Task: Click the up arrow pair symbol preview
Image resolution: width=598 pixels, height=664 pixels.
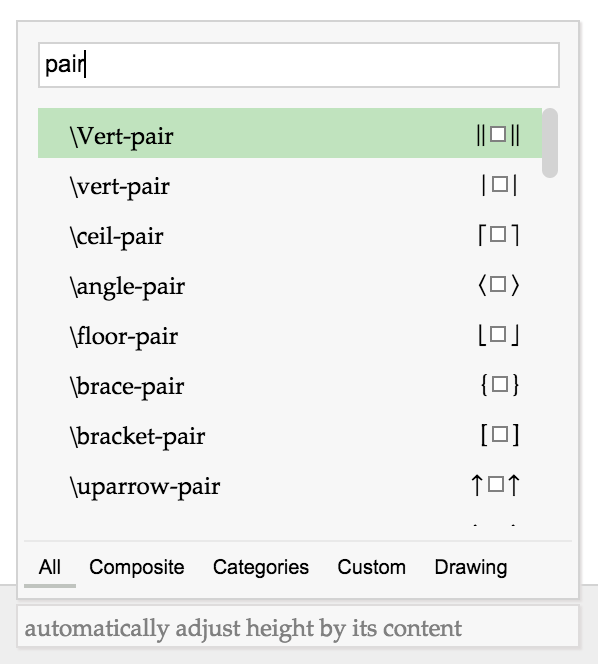Action: 495,484
